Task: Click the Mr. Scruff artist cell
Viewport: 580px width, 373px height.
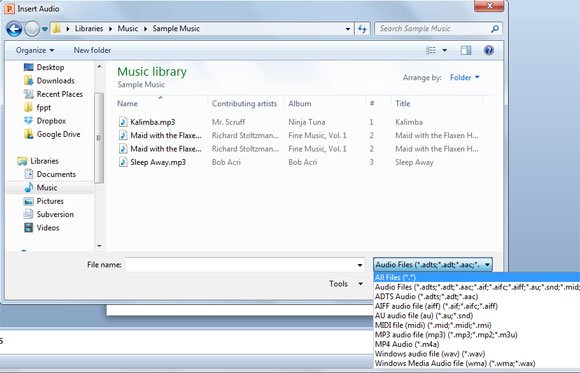Action: (x=228, y=122)
